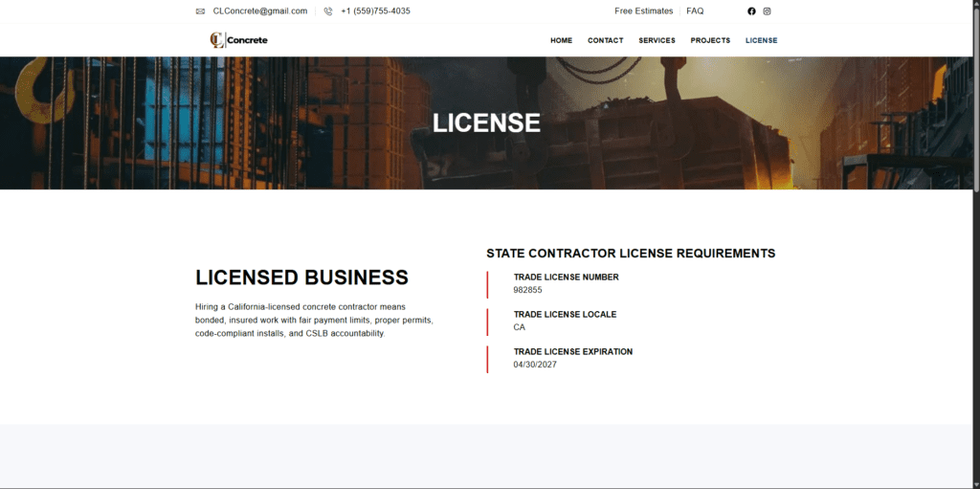The height and width of the screenshot is (489, 980).
Task: Click the license number 982855
Action: pos(527,290)
